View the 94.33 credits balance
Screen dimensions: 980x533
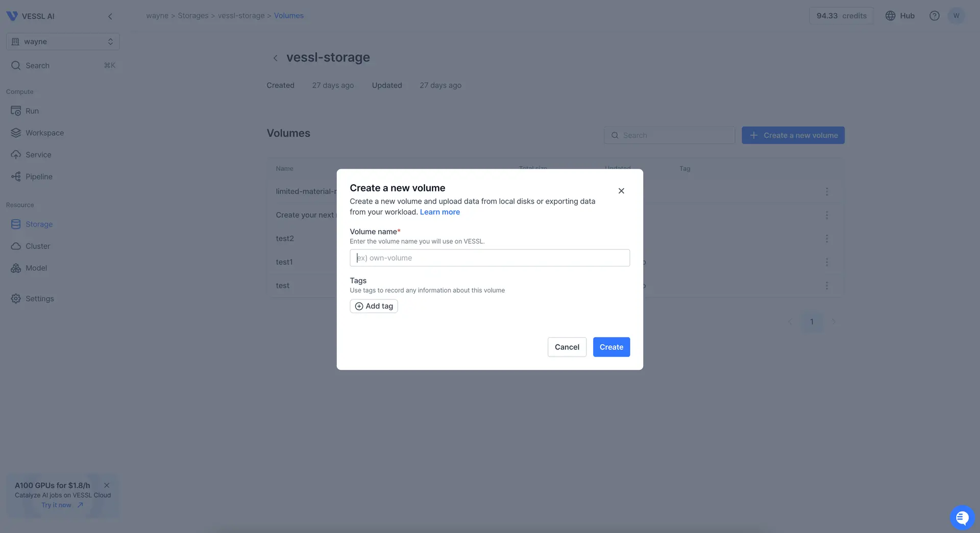(x=841, y=16)
